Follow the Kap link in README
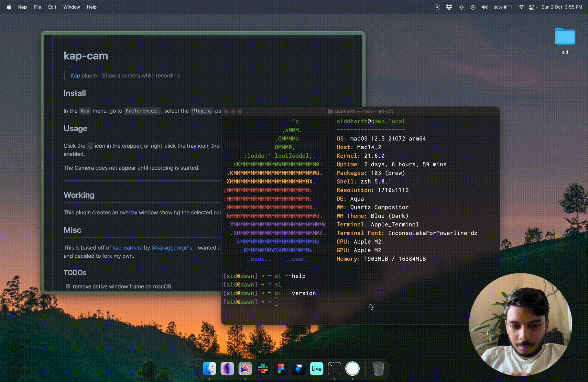588x382 pixels. point(75,76)
